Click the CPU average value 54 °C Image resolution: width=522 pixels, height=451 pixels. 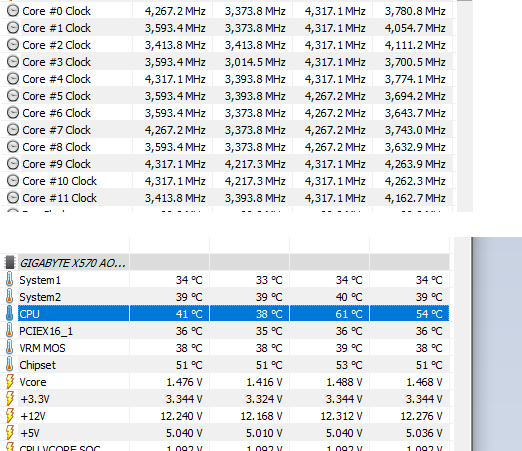[429, 314]
